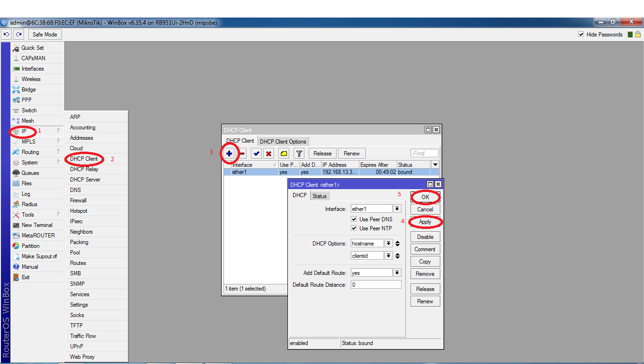The height and width of the screenshot is (364, 644).
Task: Expand the Tools submenu
Action: tap(59, 215)
